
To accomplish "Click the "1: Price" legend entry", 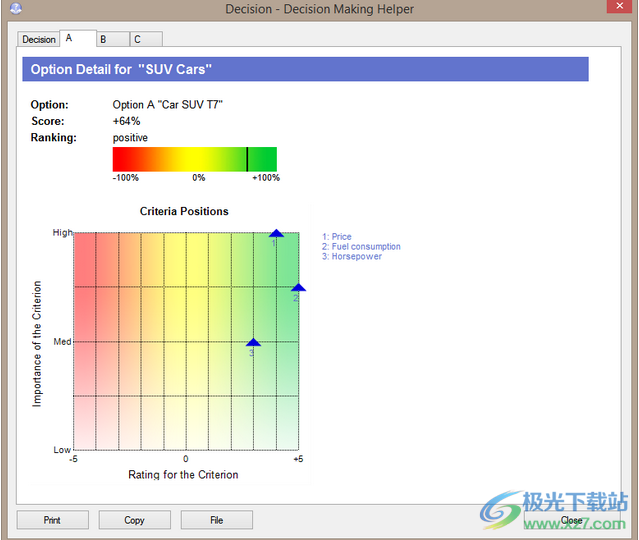I will 337,237.
